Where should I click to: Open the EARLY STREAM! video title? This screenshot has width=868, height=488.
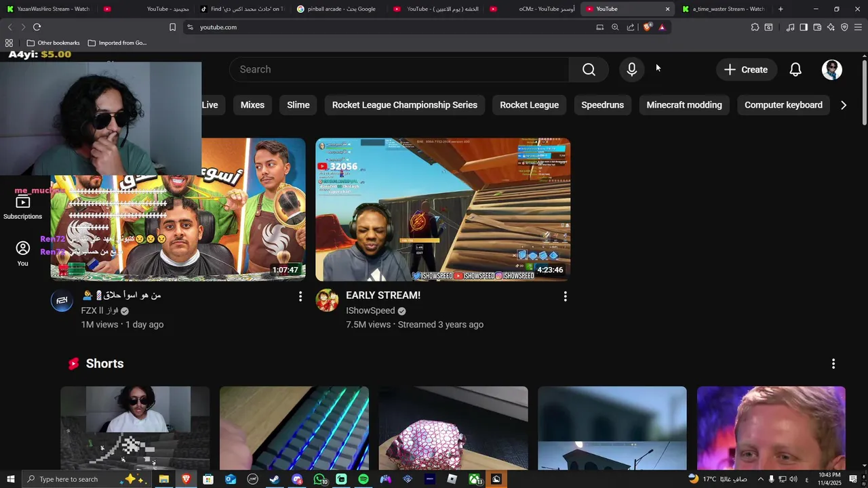383,296
